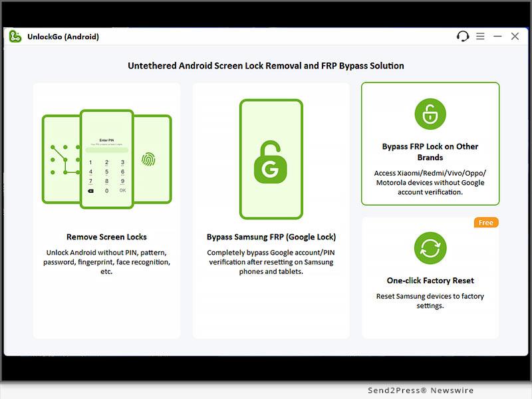Click the pattern lock phone illustration

click(x=62, y=159)
